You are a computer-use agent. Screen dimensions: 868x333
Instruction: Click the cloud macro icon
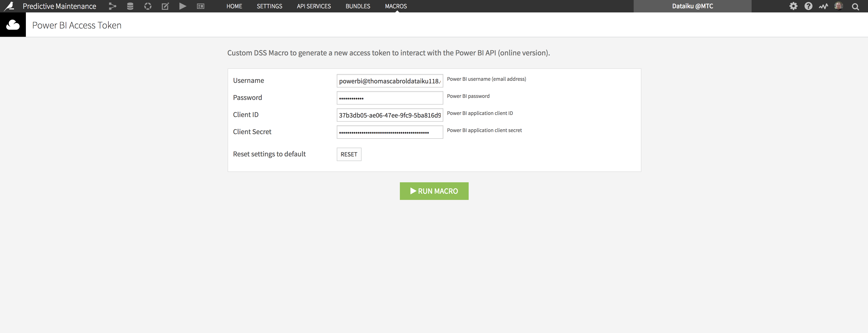[13, 25]
